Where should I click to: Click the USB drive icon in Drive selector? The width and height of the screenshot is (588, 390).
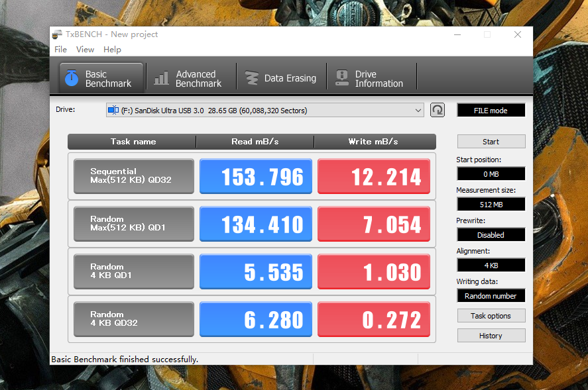tap(113, 110)
